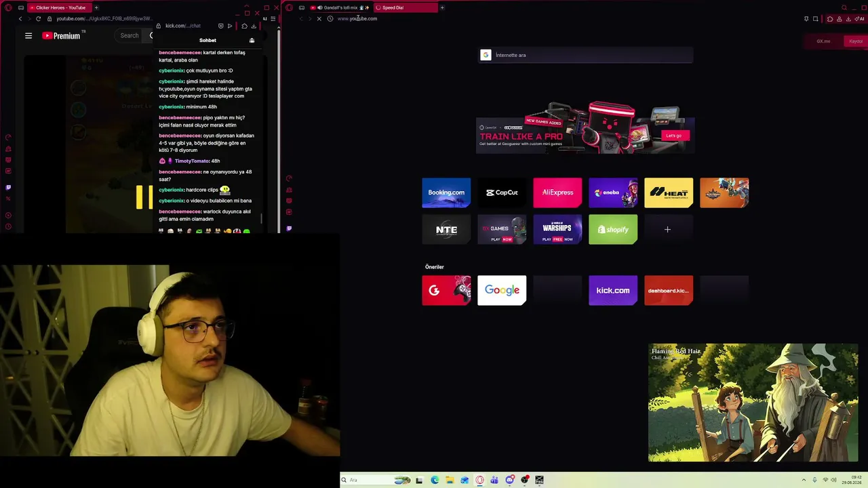
Task: Click the pin icon in right toolbar
Action: point(806,19)
